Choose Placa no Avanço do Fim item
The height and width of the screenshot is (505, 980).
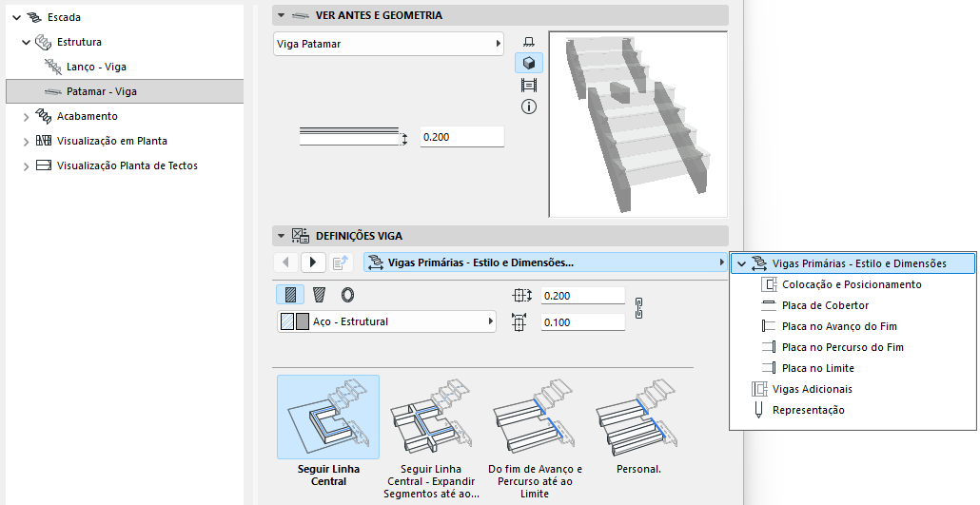839,326
